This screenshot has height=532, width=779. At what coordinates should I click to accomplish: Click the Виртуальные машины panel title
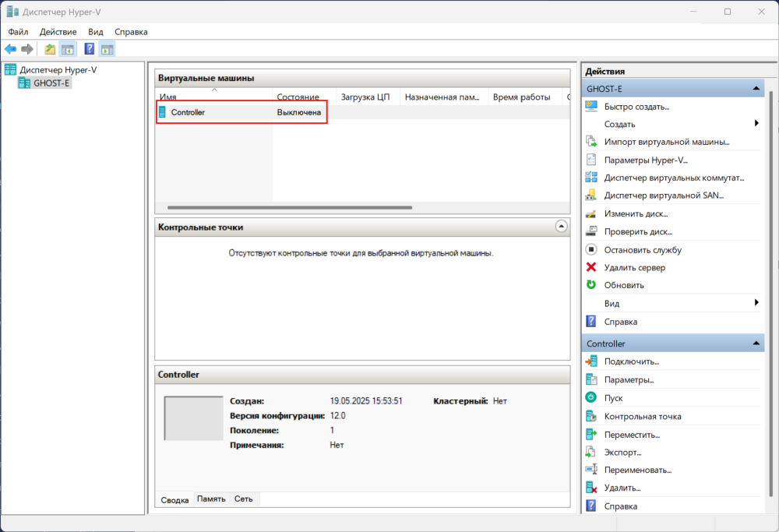(206, 78)
